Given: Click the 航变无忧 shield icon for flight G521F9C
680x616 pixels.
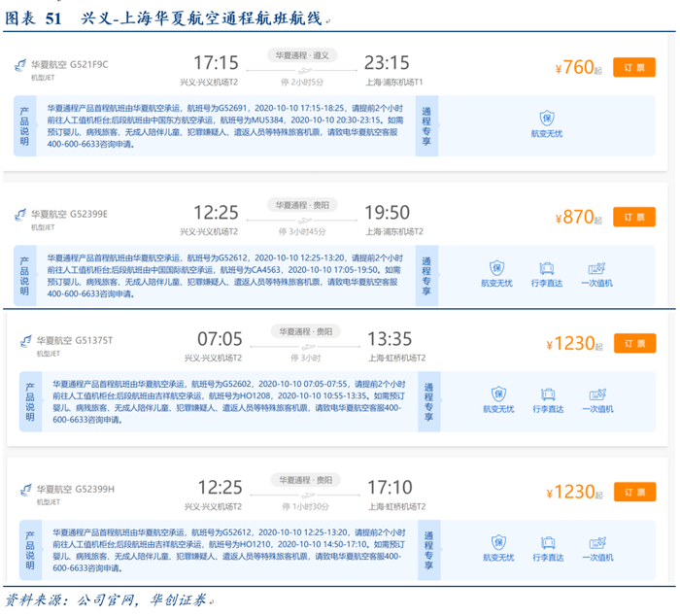Looking at the screenshot, I should 547,118.
